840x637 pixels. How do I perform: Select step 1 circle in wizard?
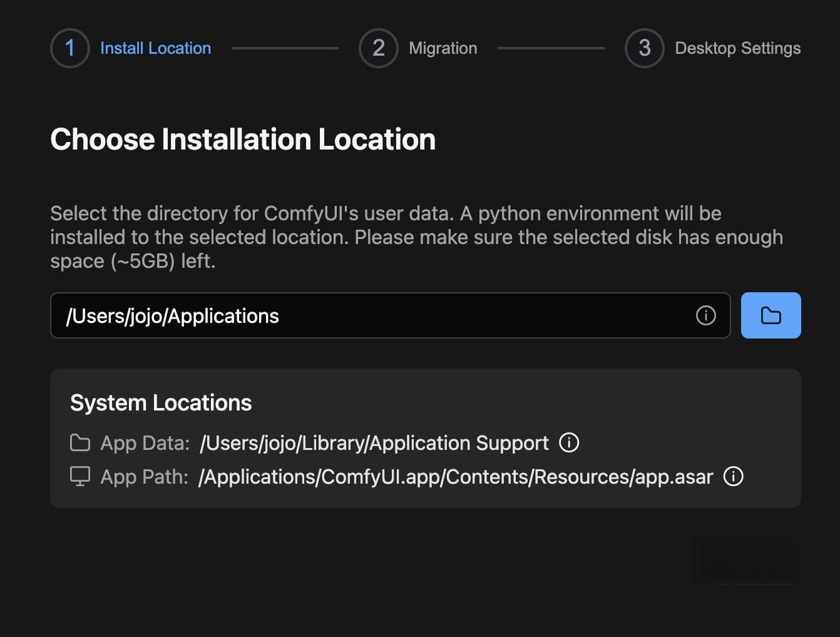pos(70,48)
